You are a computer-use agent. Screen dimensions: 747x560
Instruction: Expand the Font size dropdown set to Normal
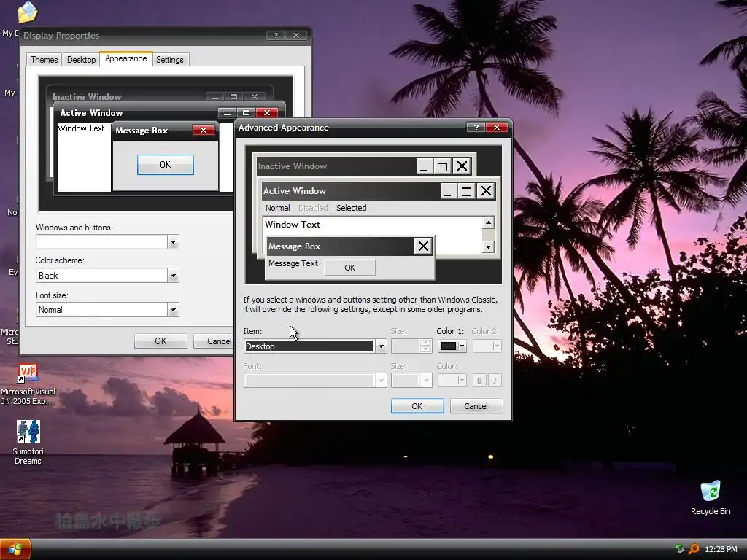pos(173,310)
